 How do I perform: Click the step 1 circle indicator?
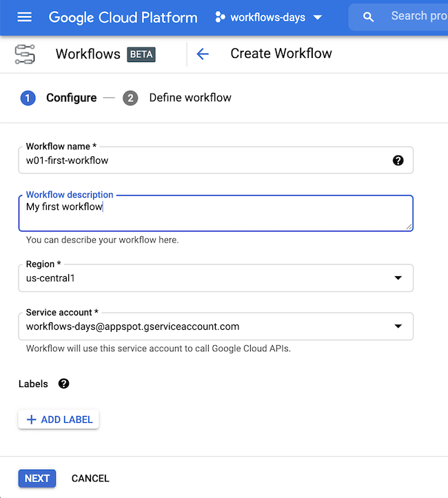pyautogui.click(x=28, y=98)
